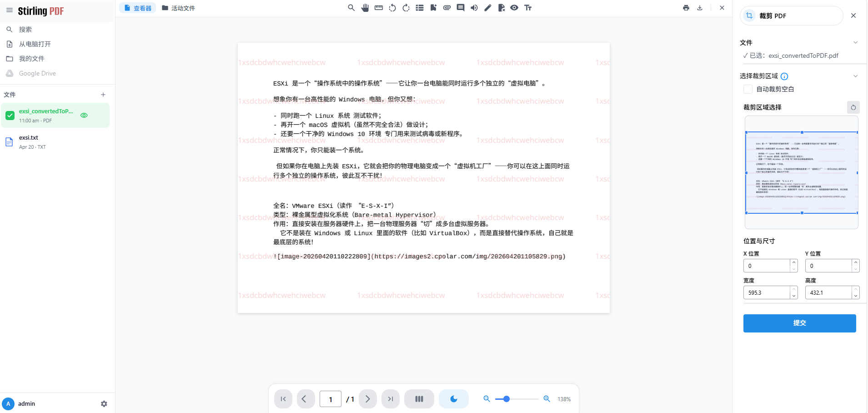Go to the first page

(283, 399)
